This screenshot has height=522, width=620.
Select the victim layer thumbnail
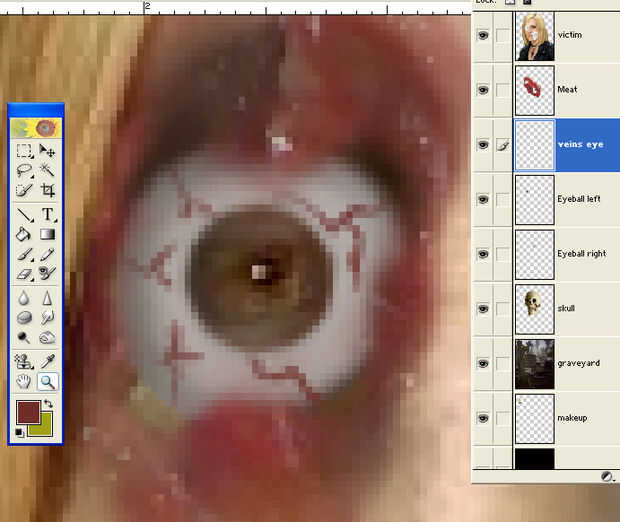(535, 36)
